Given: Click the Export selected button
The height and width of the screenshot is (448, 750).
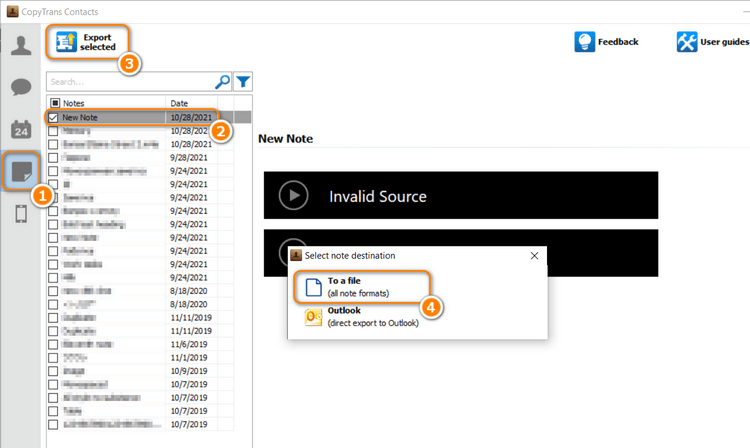Looking at the screenshot, I should pyautogui.click(x=87, y=42).
